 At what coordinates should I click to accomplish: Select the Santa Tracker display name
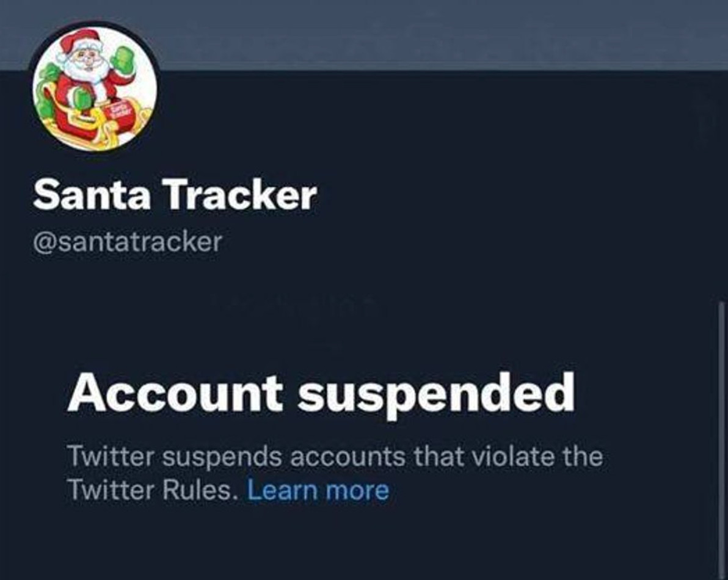coord(175,196)
